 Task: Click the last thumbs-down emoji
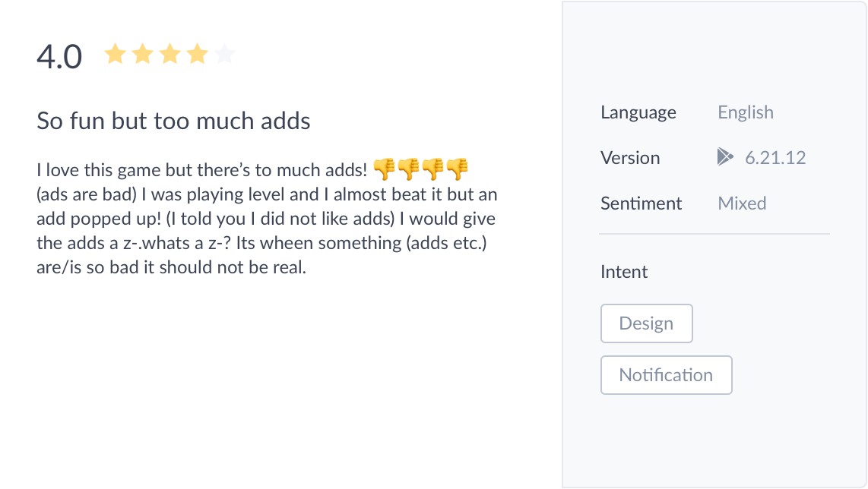457,167
